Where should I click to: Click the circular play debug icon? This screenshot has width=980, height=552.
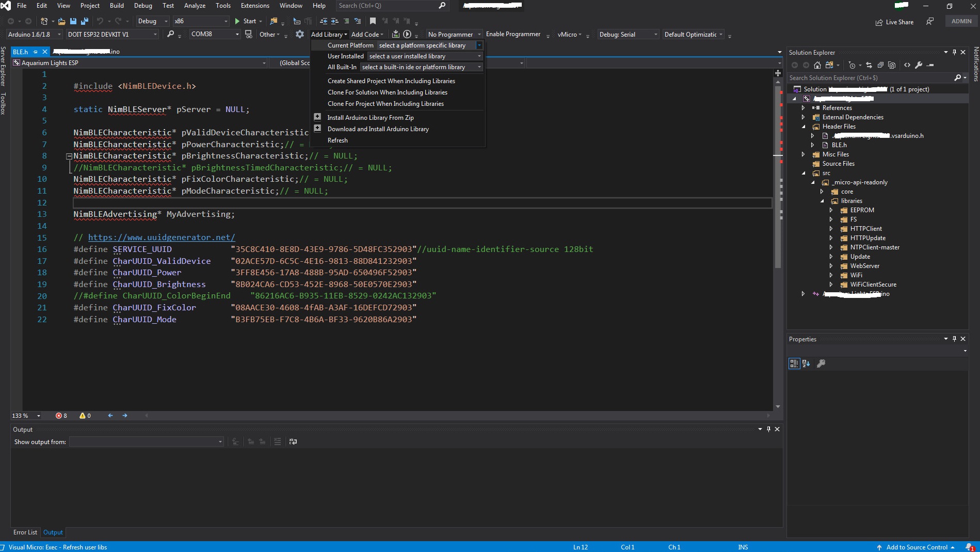click(x=407, y=34)
